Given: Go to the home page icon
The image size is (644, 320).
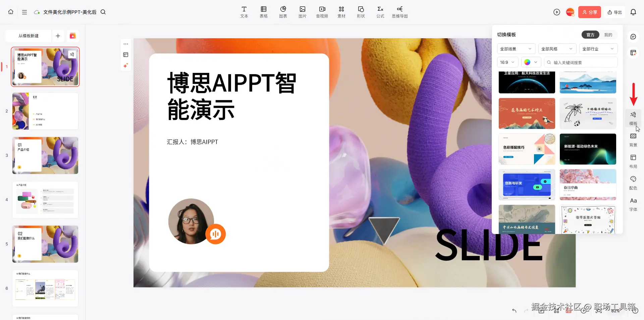Looking at the screenshot, I should pos(11,12).
